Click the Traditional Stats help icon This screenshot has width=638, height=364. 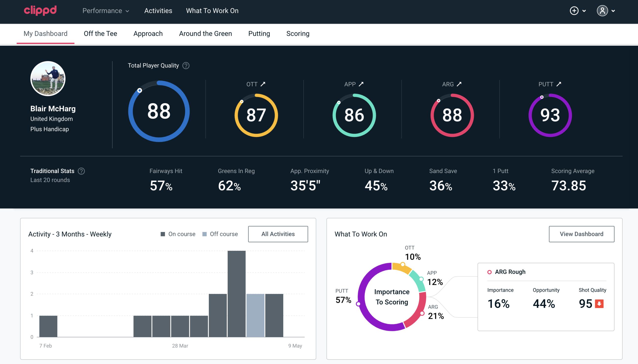coord(82,171)
